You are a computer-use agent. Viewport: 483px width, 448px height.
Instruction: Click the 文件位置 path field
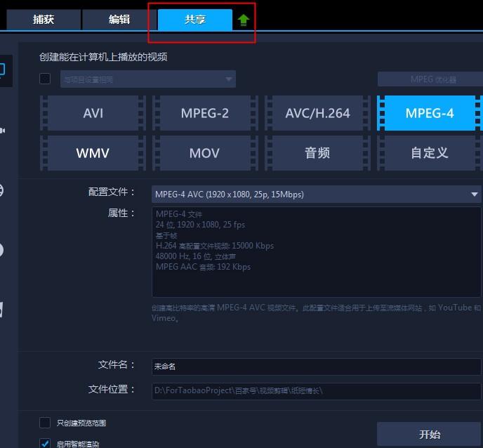click(x=317, y=391)
